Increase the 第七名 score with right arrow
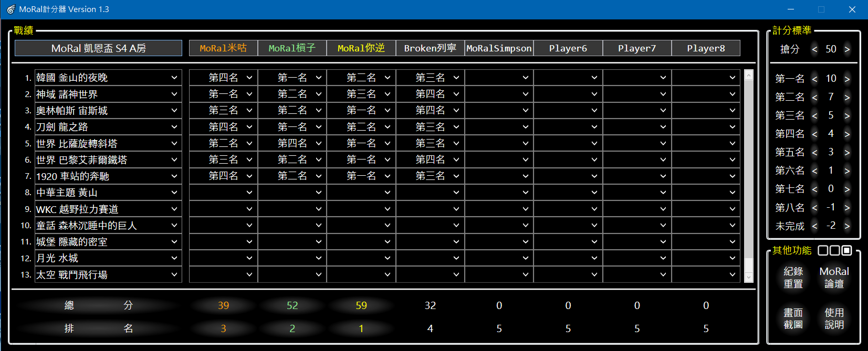The image size is (868, 351). click(x=847, y=189)
